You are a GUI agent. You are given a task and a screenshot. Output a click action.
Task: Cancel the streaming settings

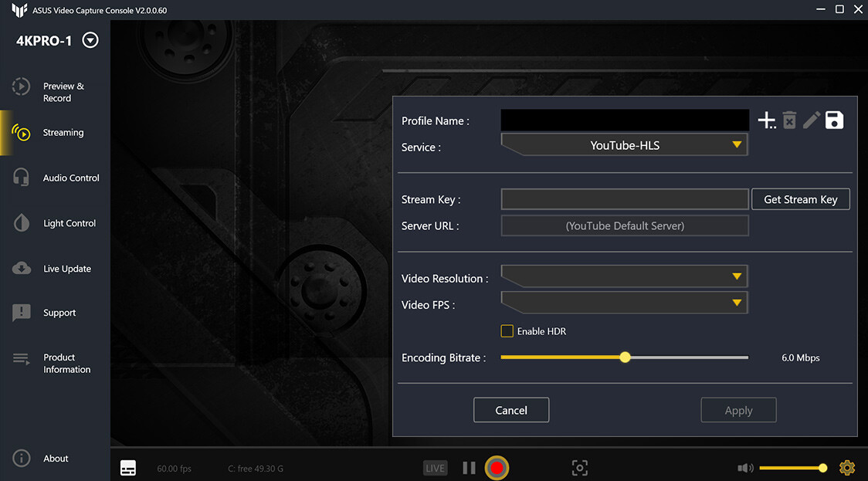(x=511, y=410)
